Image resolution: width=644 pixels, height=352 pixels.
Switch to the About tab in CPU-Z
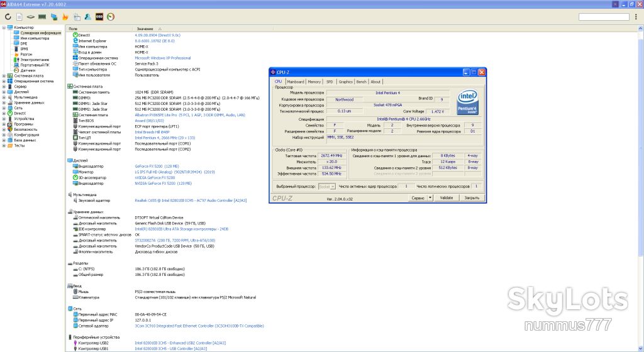[375, 82]
